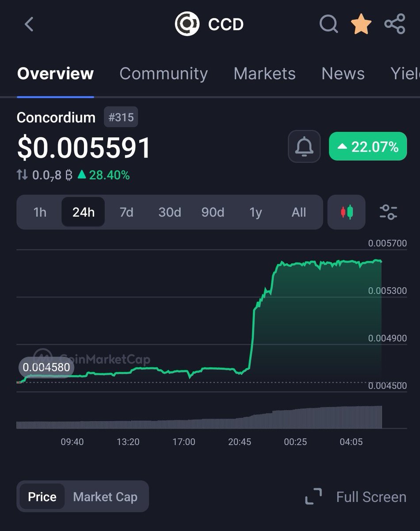The height and width of the screenshot is (531, 420).
Task: Pick the 1y chart range
Action: (x=256, y=212)
